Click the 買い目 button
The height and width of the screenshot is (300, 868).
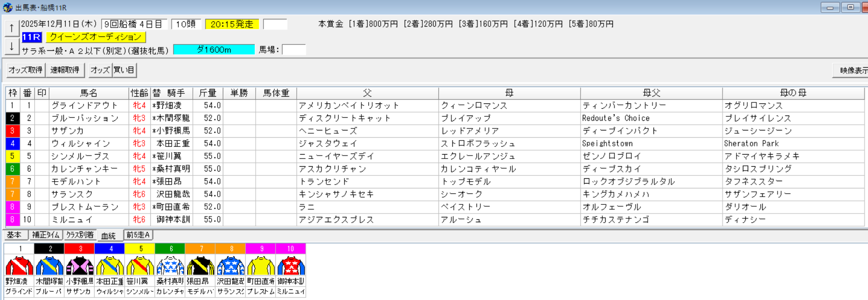[x=124, y=70]
